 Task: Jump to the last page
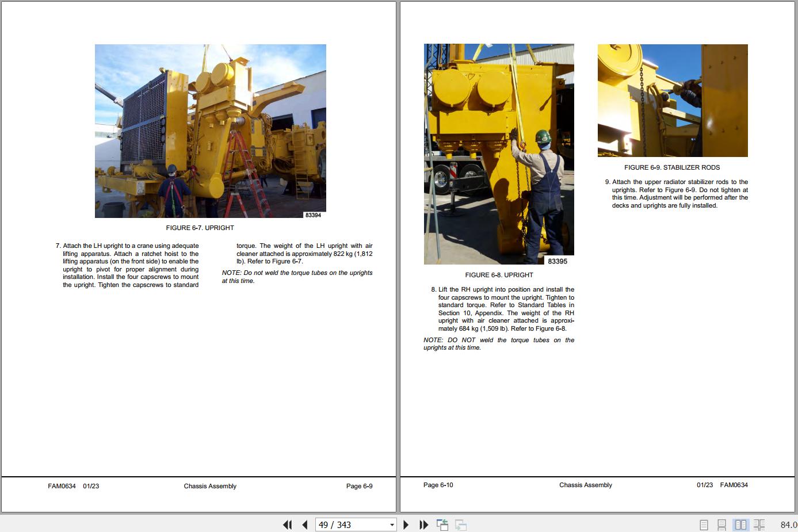tap(424, 525)
